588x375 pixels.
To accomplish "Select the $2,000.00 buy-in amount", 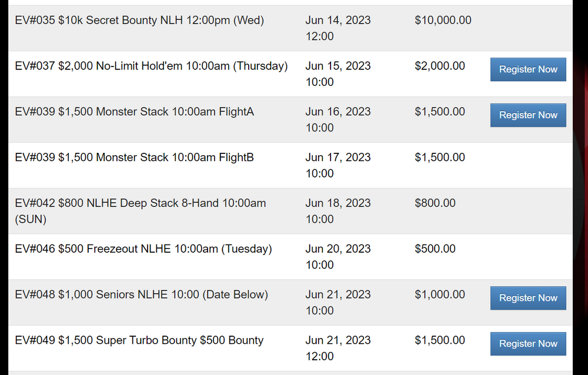I will pyautogui.click(x=440, y=66).
